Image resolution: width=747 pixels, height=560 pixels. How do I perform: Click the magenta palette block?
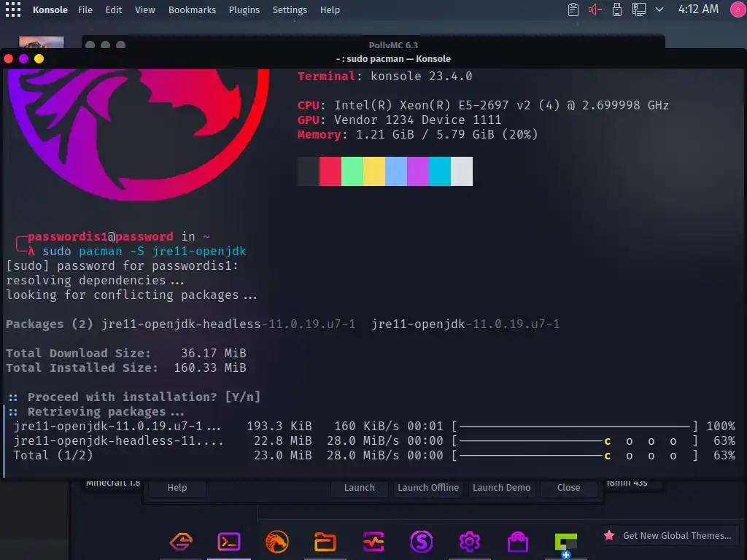418,171
